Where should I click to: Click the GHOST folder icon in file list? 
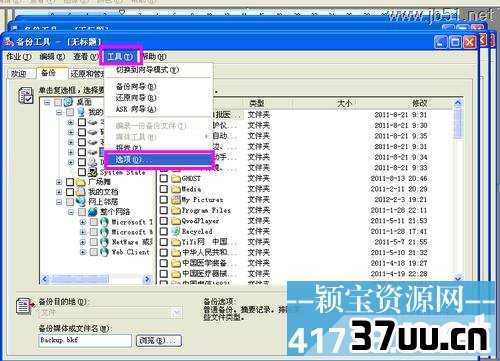click(176, 178)
